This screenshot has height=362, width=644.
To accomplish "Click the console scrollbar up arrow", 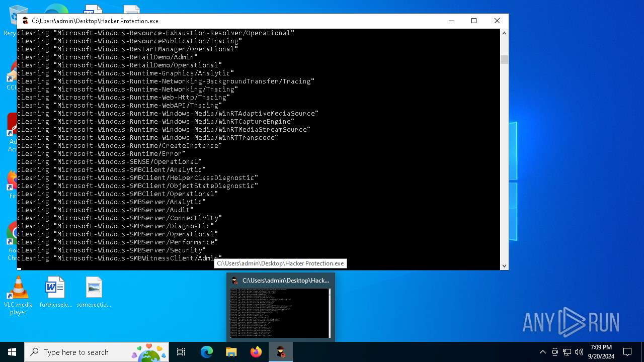I will tap(504, 33).
